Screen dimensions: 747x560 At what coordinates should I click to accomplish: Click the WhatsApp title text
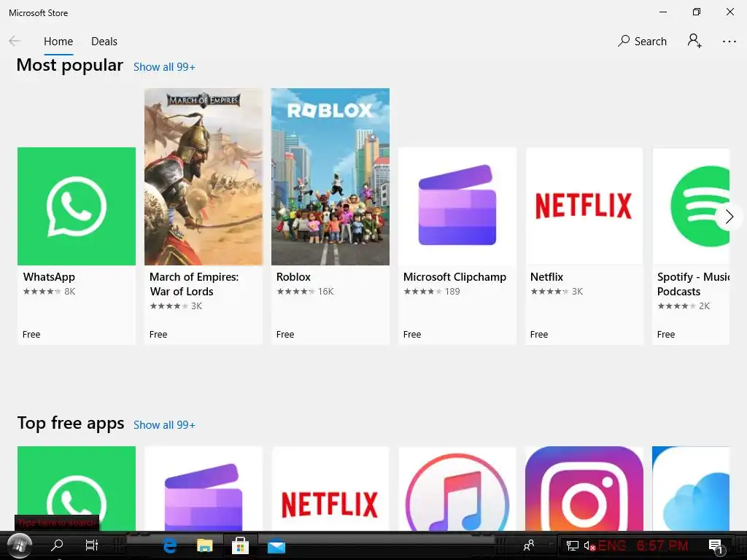point(49,277)
